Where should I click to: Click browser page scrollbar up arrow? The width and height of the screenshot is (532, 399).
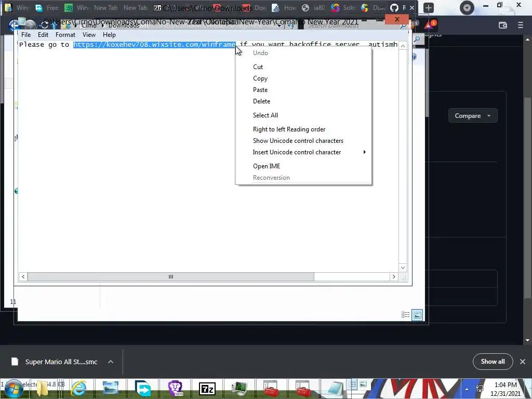pos(528,39)
